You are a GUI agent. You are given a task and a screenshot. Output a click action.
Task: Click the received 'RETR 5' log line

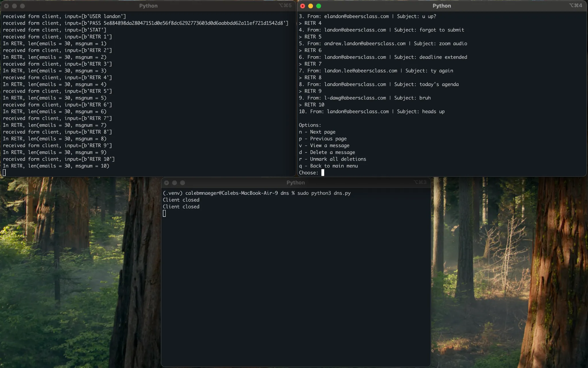(x=57, y=91)
